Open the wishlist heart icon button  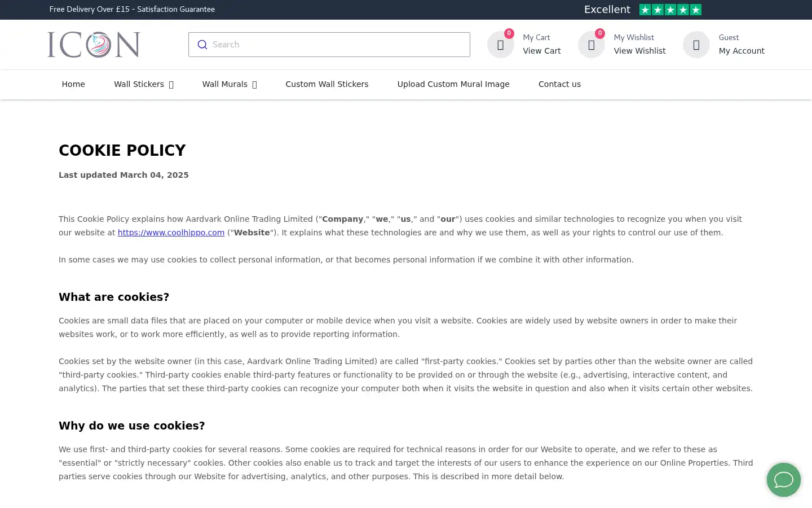(591, 45)
